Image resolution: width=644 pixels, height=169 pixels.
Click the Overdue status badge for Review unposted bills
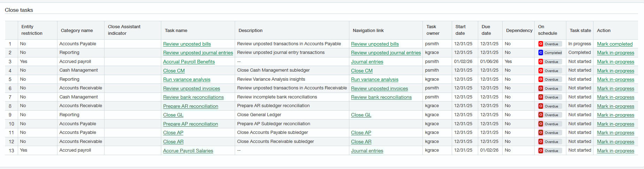[x=550, y=44]
